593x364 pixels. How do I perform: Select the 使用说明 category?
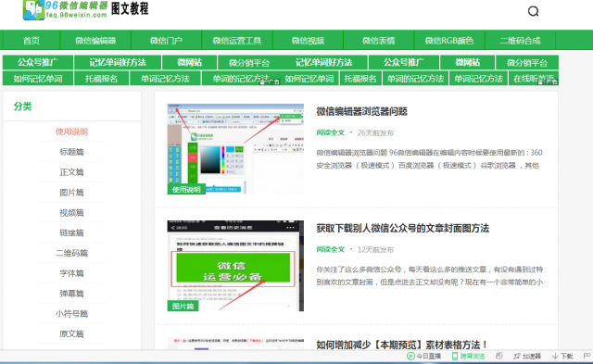[71, 132]
